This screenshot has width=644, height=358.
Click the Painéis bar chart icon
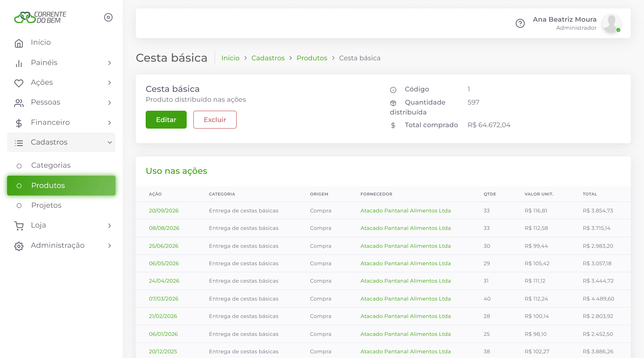pyautogui.click(x=19, y=63)
